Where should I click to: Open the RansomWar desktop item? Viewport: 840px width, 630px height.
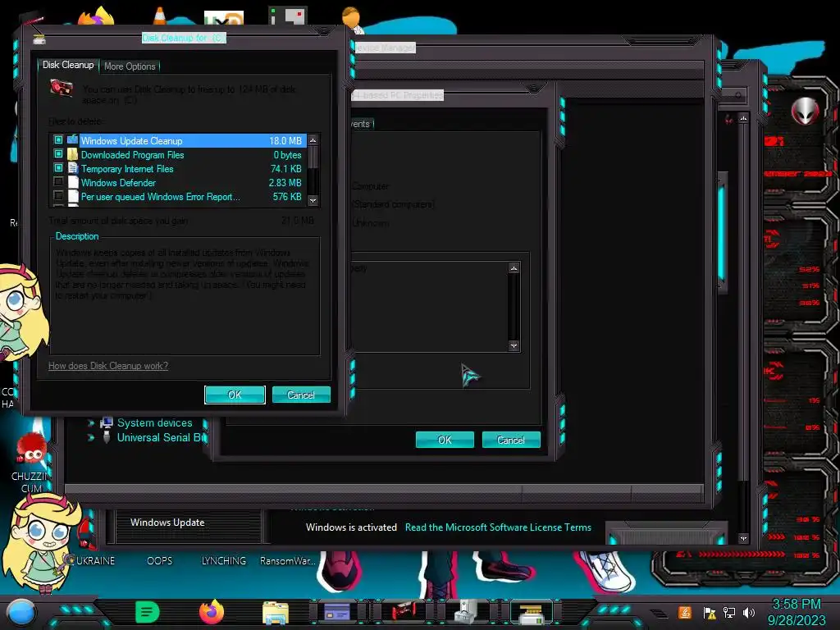pos(288,561)
